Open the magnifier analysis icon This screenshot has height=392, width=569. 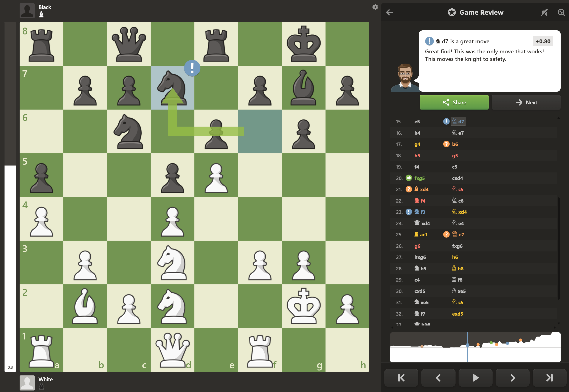click(x=561, y=12)
